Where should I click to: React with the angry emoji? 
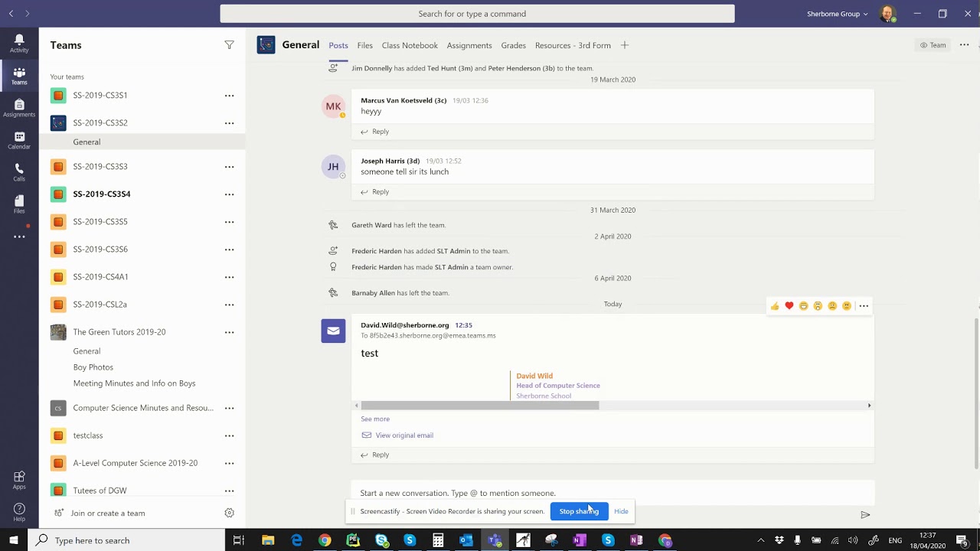pos(846,306)
